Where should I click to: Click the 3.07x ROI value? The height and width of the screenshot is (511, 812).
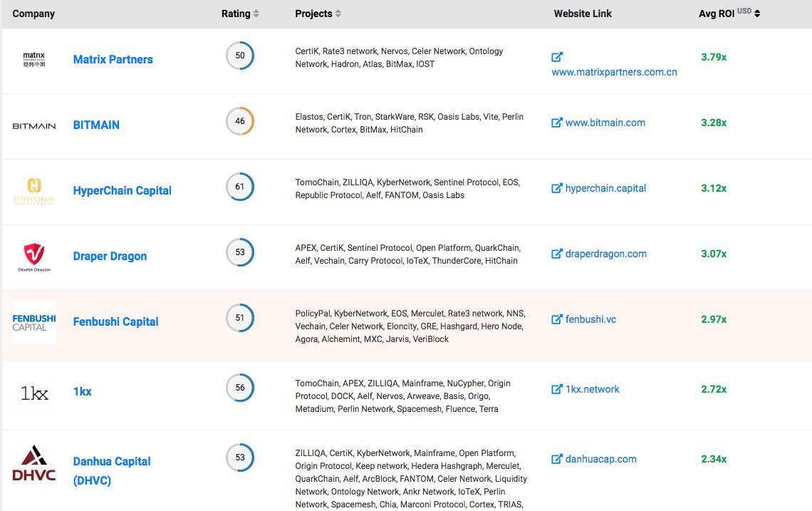click(x=714, y=254)
